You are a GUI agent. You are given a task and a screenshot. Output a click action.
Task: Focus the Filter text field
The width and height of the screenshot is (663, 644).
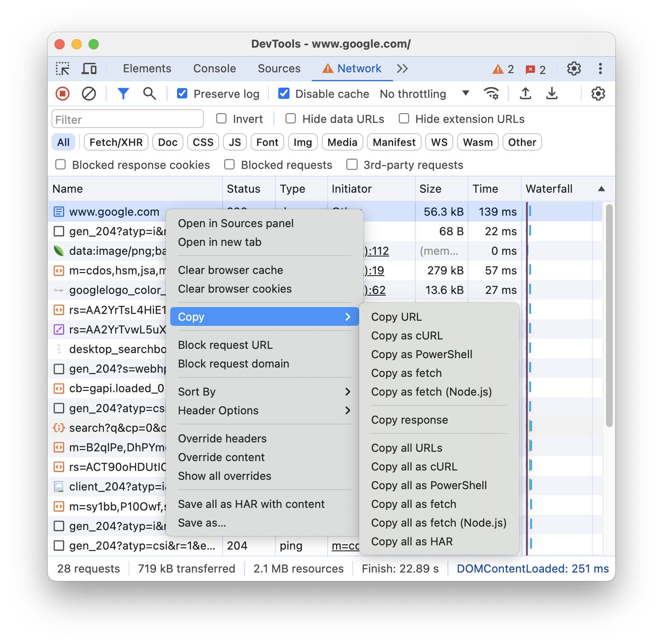(127, 119)
